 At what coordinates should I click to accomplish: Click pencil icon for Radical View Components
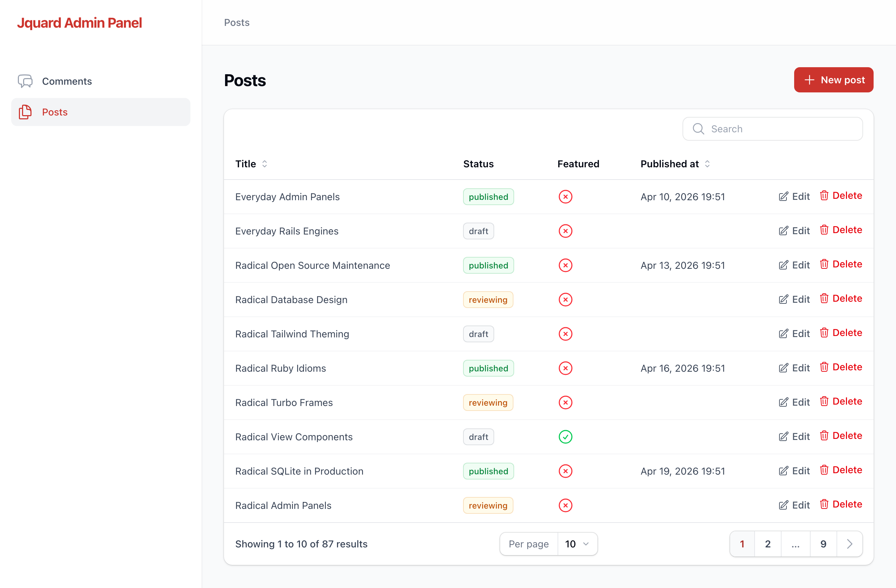click(x=783, y=436)
